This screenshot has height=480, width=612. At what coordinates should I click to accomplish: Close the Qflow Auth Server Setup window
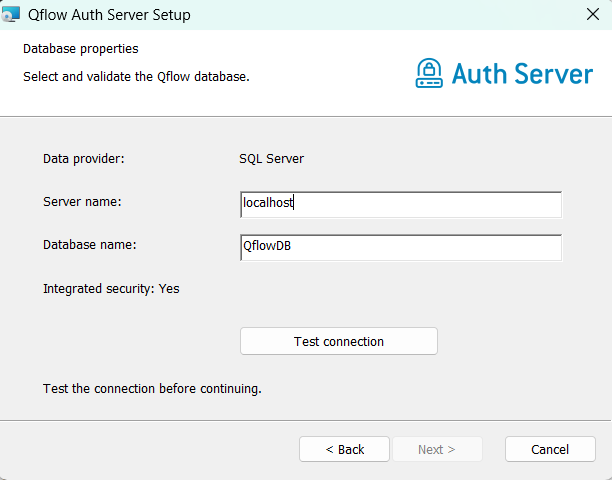pyautogui.click(x=592, y=14)
